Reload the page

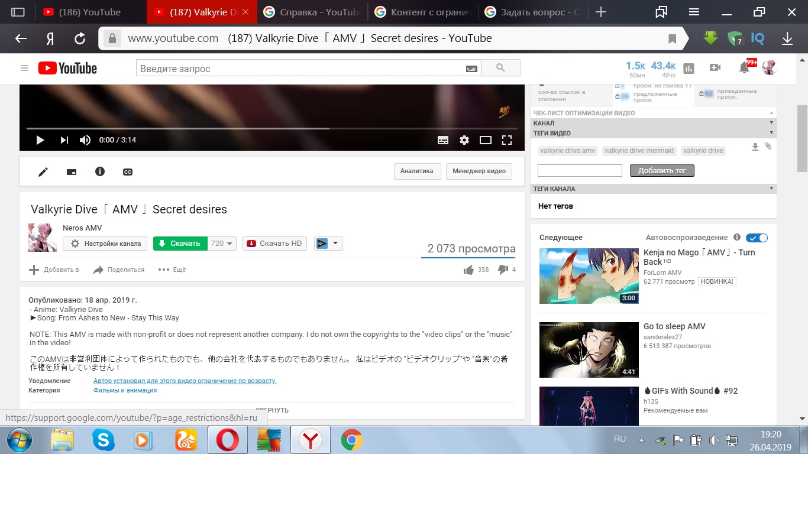(80, 38)
